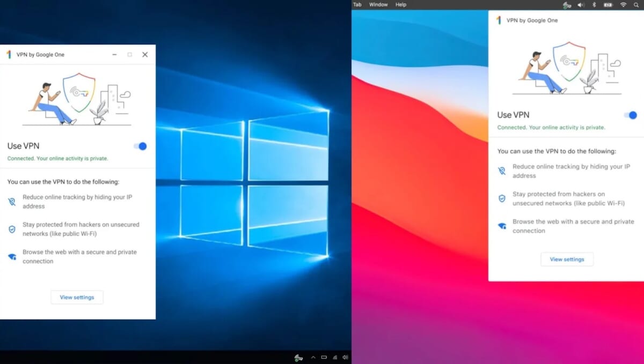The height and width of the screenshot is (364, 644).
Task: Click shield checkmark icon in Mac VPN popup
Action: click(x=502, y=198)
